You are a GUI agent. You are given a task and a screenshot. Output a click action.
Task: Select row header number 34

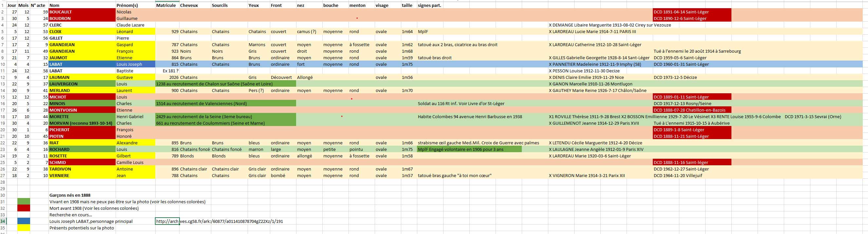(x=3, y=221)
